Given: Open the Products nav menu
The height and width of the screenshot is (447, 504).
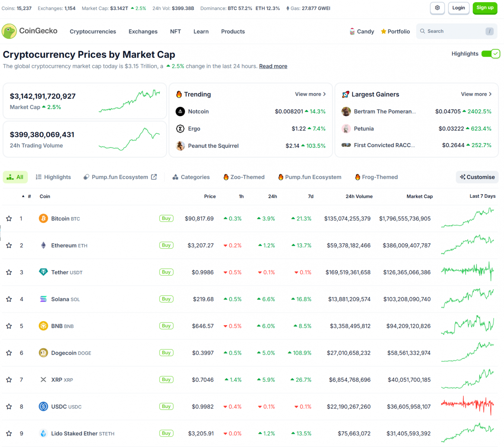Looking at the screenshot, I should [x=233, y=32].
